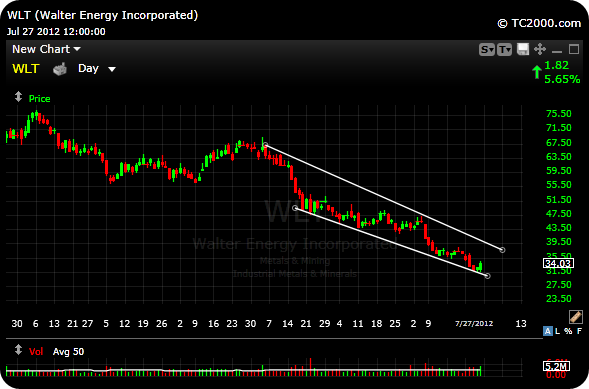
Task: Maximize the chart pane
Action: tap(574, 49)
